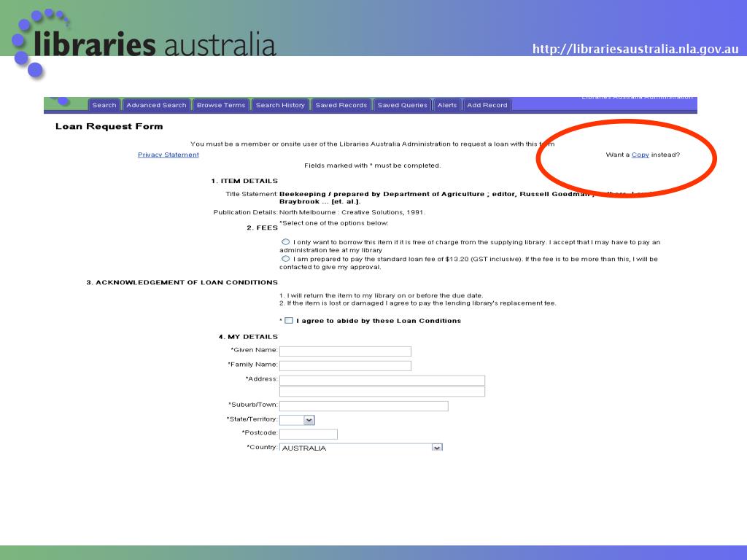The height and width of the screenshot is (560, 747).
Task: Open the Browse Terms tab
Action: [221, 105]
